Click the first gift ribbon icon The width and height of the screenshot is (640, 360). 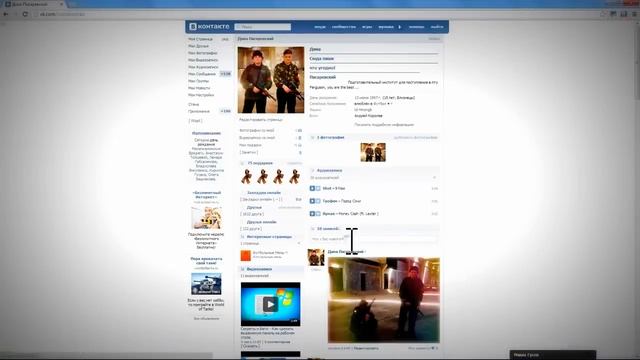click(247, 177)
